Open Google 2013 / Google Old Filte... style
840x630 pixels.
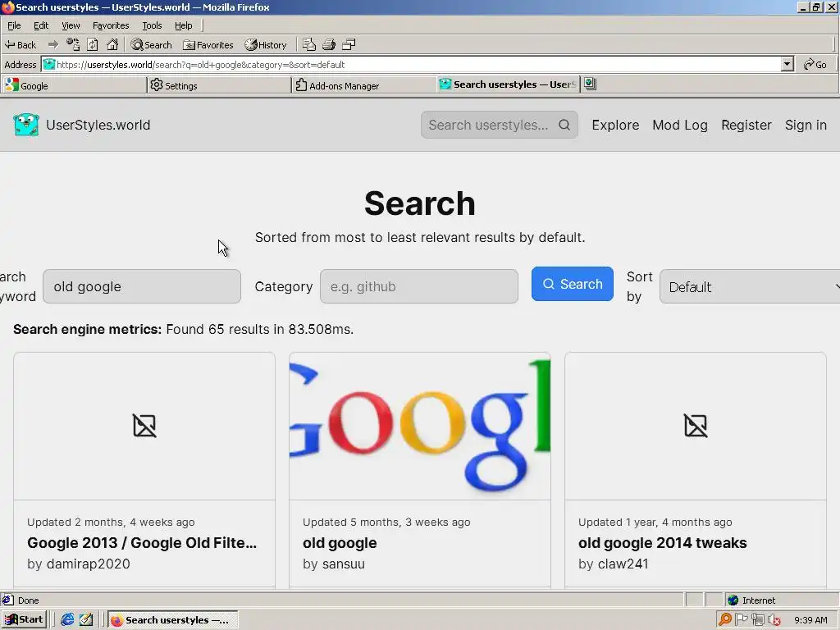142,543
